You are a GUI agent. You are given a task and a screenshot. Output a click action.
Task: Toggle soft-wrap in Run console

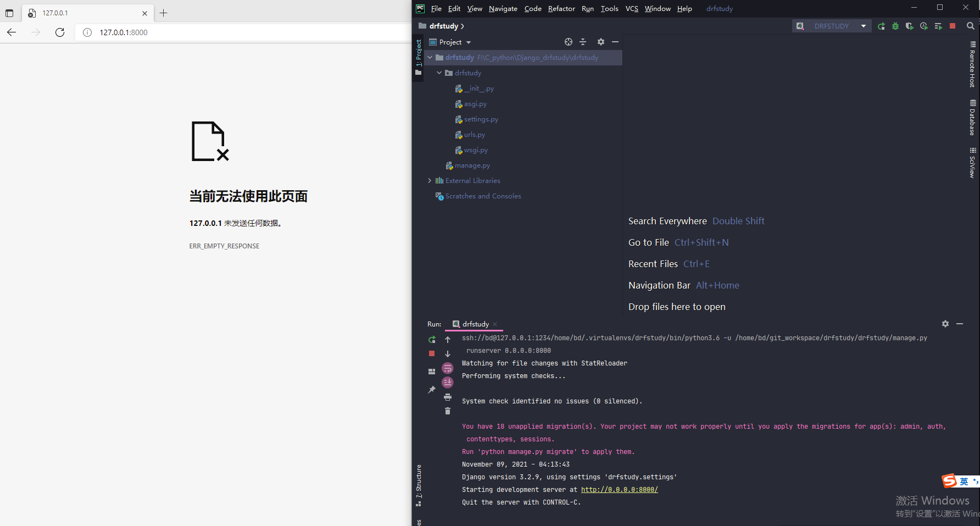coord(448,368)
